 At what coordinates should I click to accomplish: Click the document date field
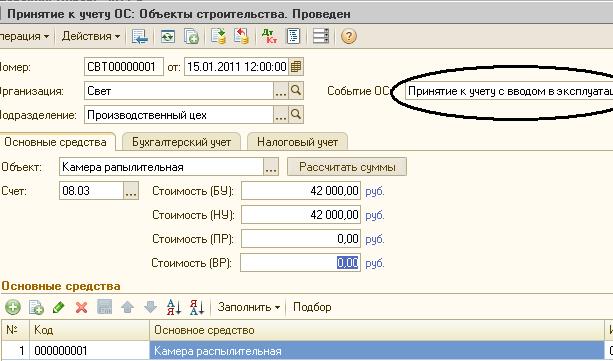(237, 66)
